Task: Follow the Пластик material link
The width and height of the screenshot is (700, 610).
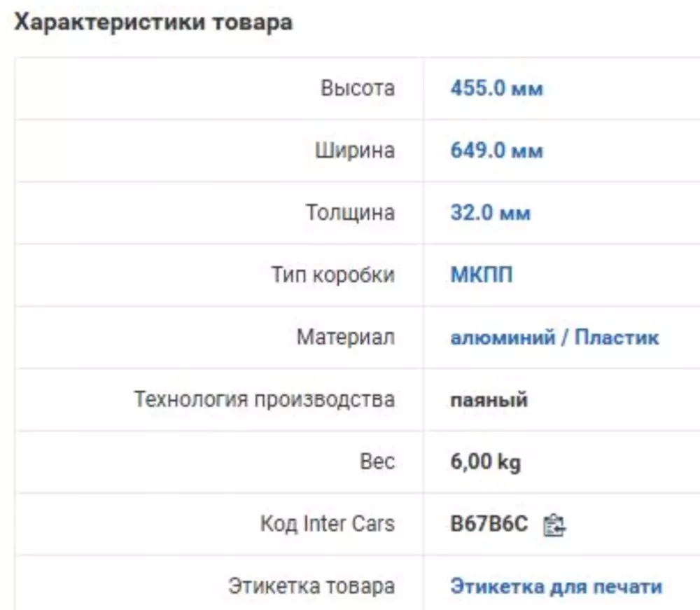Action: click(x=617, y=338)
